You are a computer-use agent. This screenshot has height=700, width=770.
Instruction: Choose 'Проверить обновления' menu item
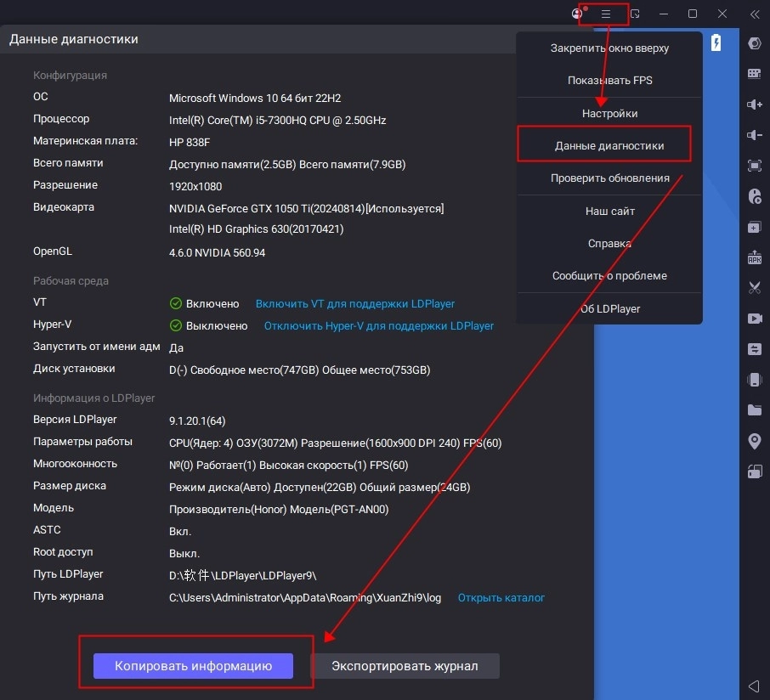[x=609, y=178]
